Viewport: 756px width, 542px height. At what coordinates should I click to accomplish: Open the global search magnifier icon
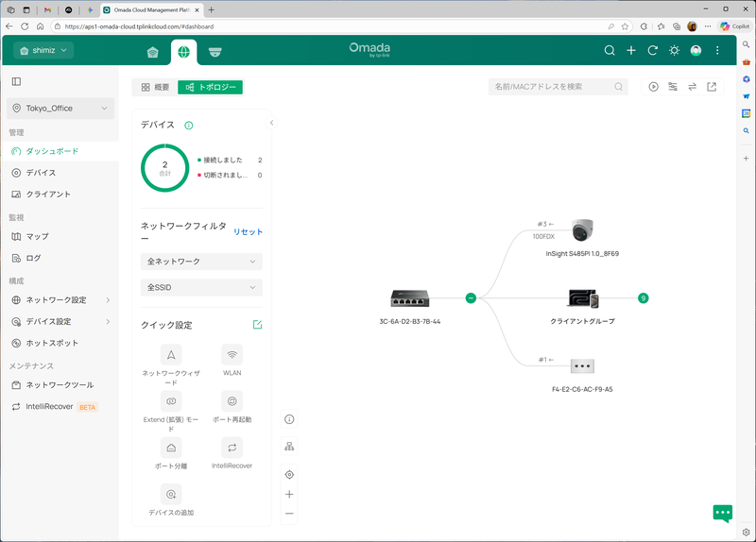[x=610, y=51]
